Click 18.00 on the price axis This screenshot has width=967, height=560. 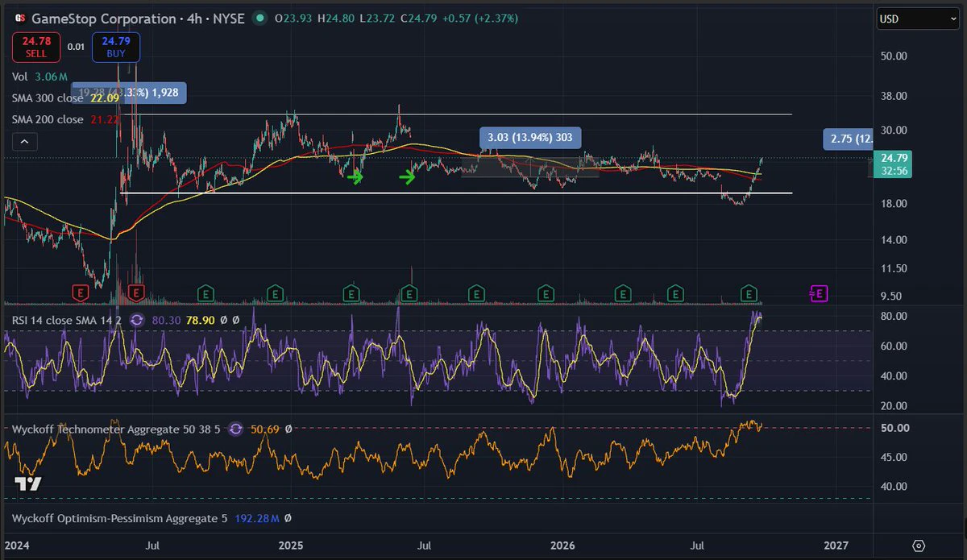894,204
